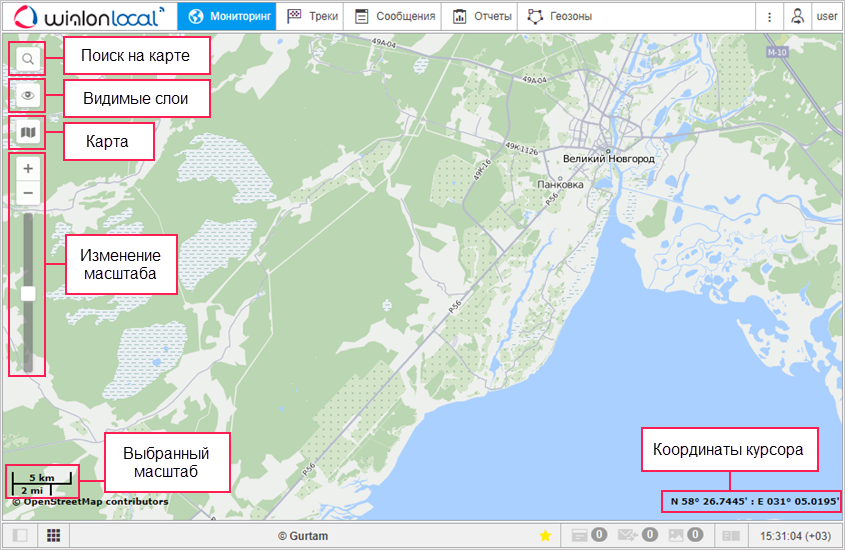Open the notifications counter in bottom bar

pyautogui.click(x=588, y=536)
